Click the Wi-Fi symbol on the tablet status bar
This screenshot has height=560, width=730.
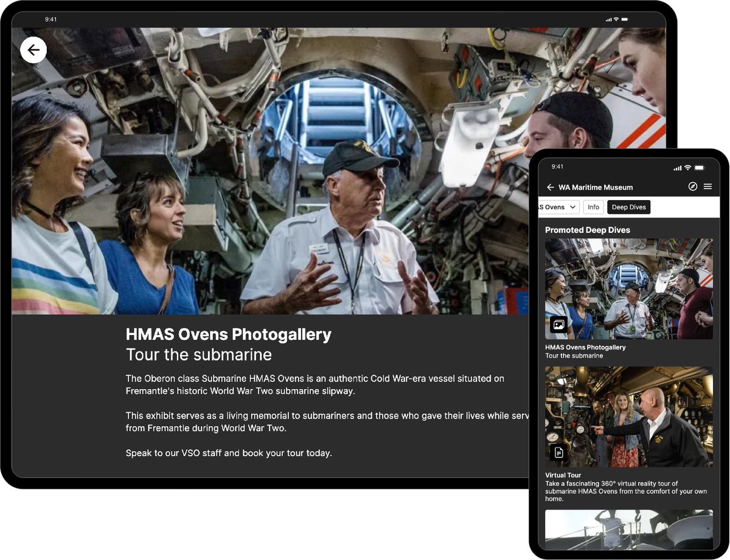tap(616, 19)
